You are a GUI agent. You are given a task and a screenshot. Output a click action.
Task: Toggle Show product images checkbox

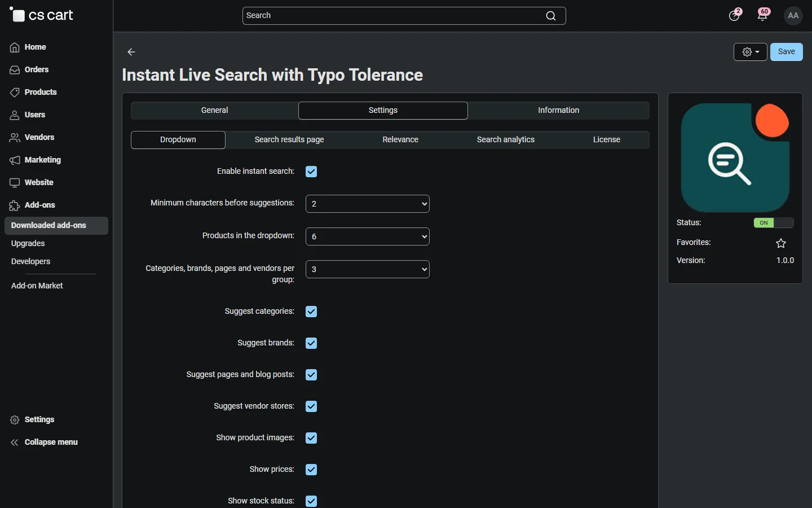[x=311, y=438]
